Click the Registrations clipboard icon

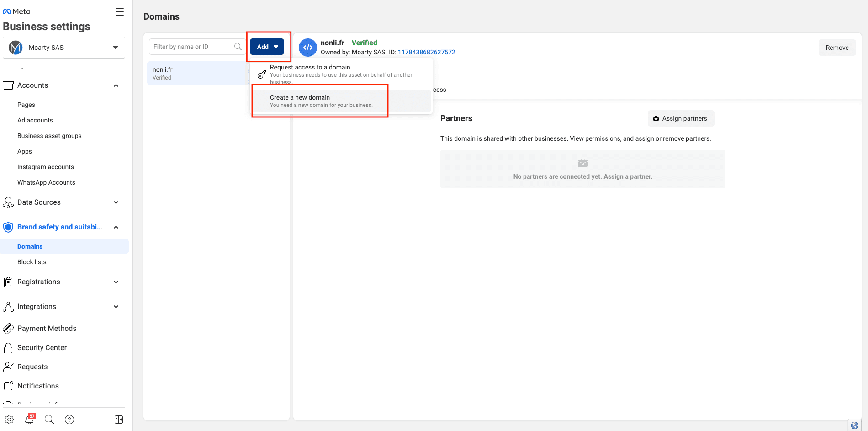point(8,282)
